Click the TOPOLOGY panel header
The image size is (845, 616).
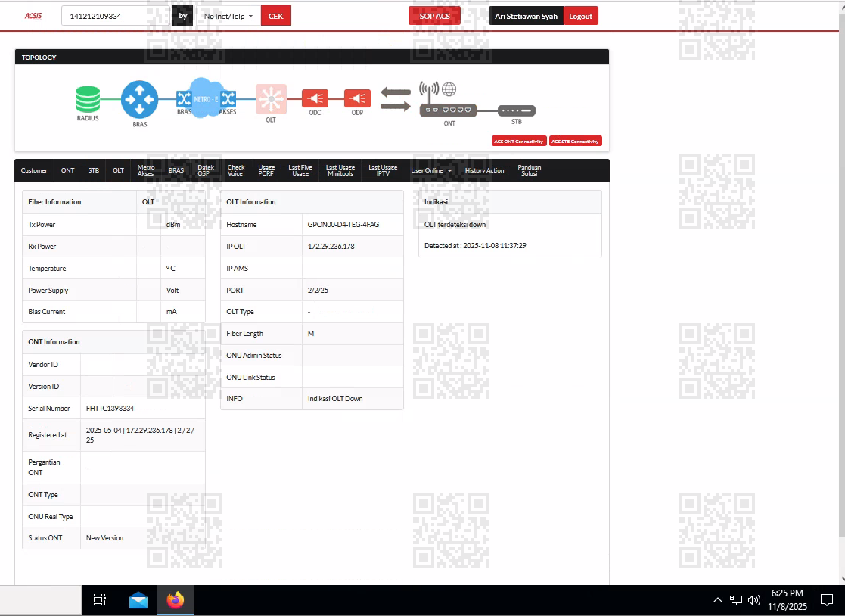(x=312, y=57)
